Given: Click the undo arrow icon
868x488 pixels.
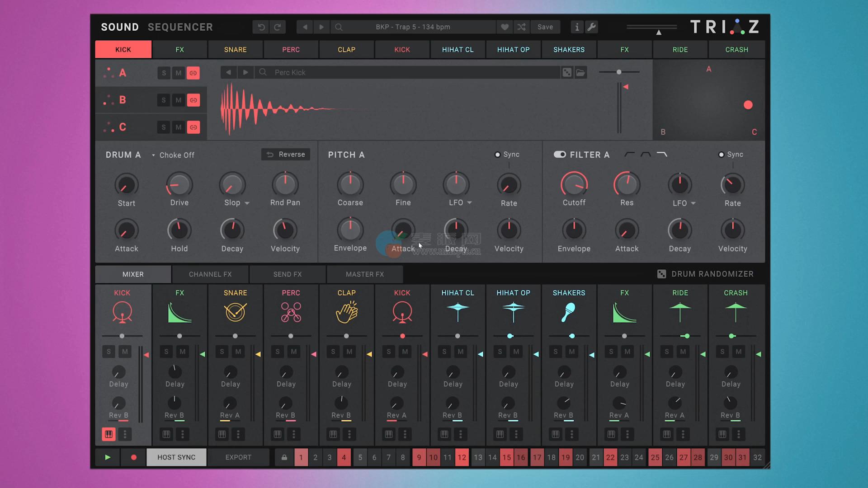Looking at the screenshot, I should click(x=261, y=27).
